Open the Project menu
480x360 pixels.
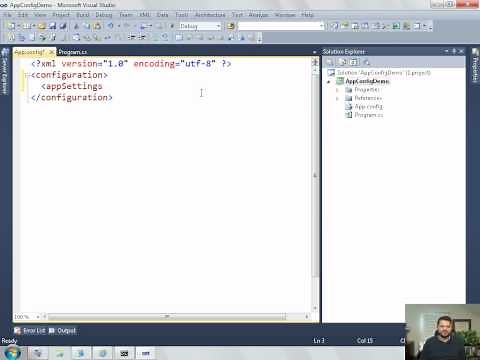(61, 15)
